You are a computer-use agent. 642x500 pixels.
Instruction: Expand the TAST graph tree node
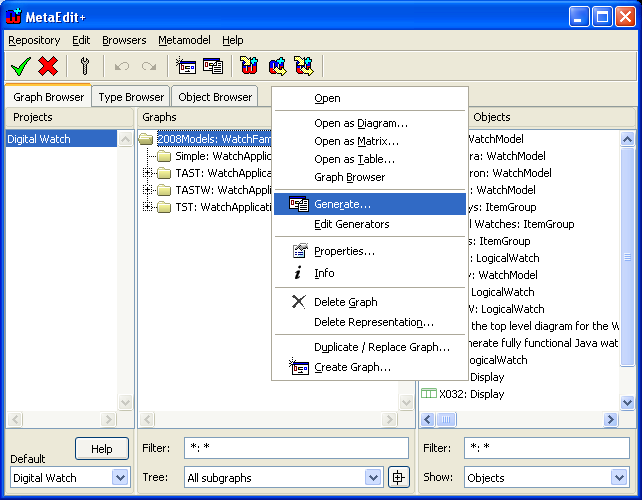[x=149, y=173]
